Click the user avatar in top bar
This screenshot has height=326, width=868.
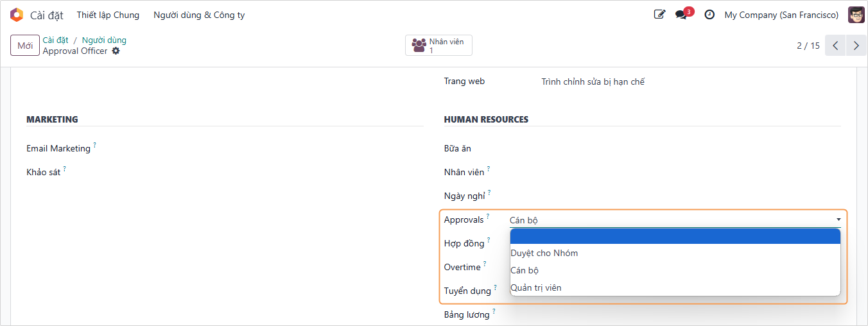click(856, 15)
